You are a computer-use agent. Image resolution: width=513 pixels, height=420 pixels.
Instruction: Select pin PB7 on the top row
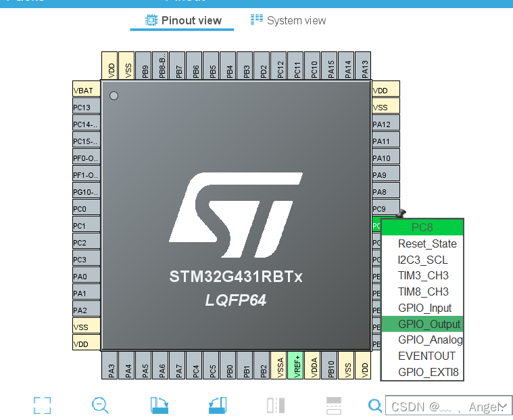click(x=177, y=66)
